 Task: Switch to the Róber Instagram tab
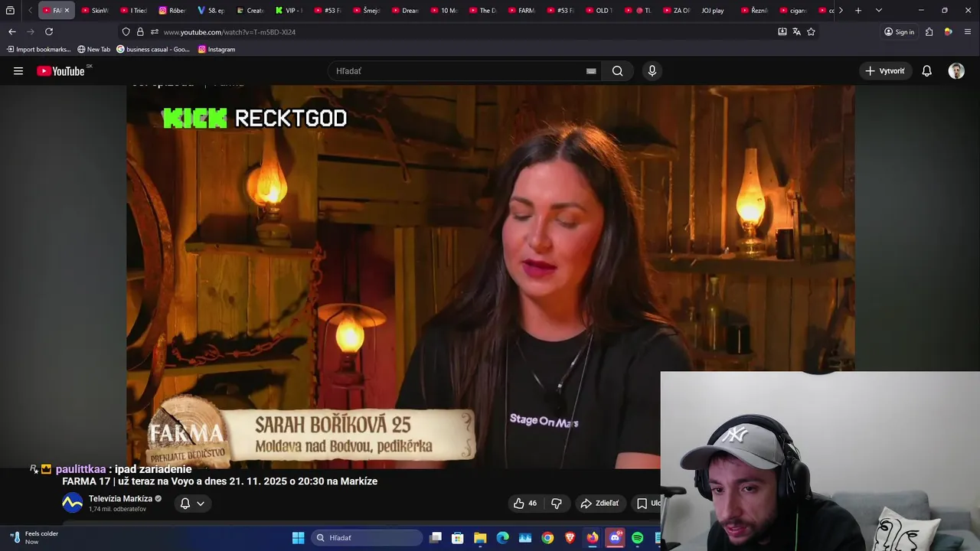172,11
